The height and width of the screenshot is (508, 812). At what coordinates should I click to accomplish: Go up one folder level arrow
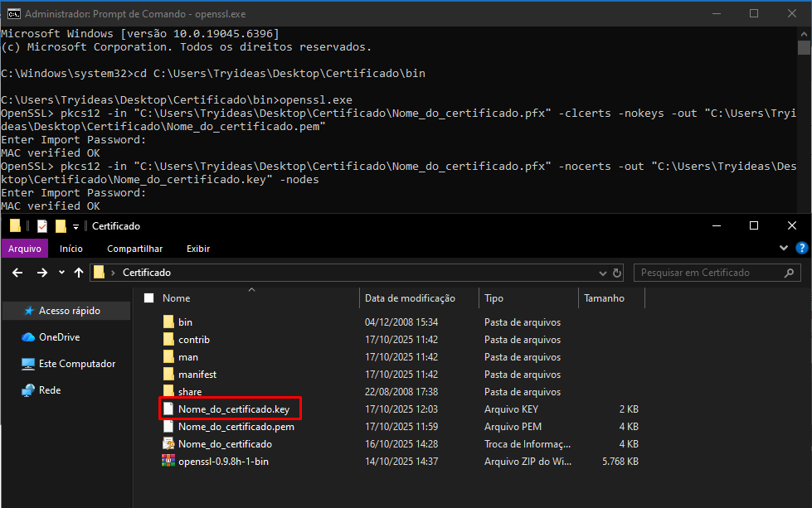point(79,273)
